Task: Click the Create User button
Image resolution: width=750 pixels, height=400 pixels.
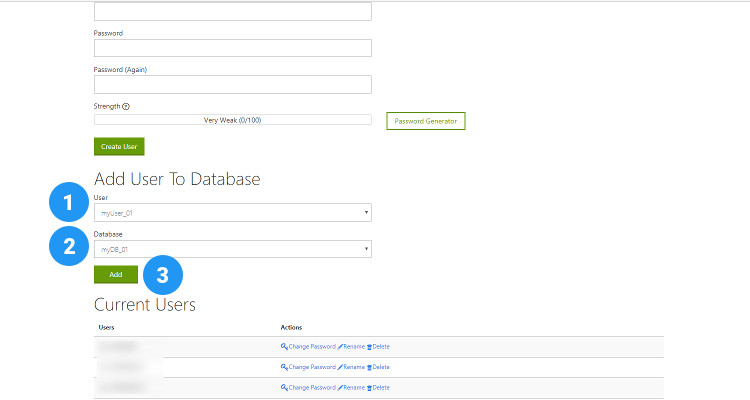Action: pos(119,146)
